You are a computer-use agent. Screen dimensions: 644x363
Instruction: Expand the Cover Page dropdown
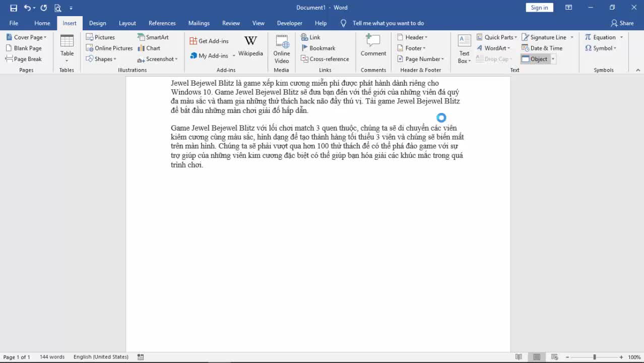pyautogui.click(x=27, y=37)
